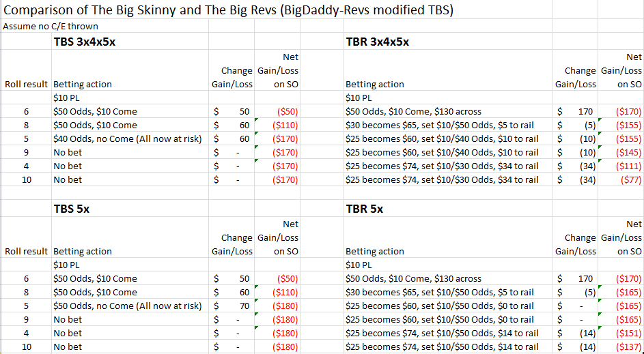This screenshot has width=644, height=354.
Task: Click the 'TBS 5x' heading cell
Action: 72,209
